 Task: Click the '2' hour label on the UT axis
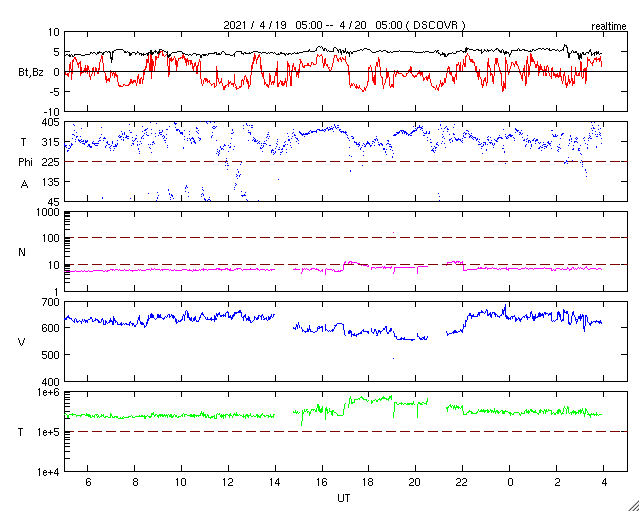pyautogui.click(x=557, y=483)
